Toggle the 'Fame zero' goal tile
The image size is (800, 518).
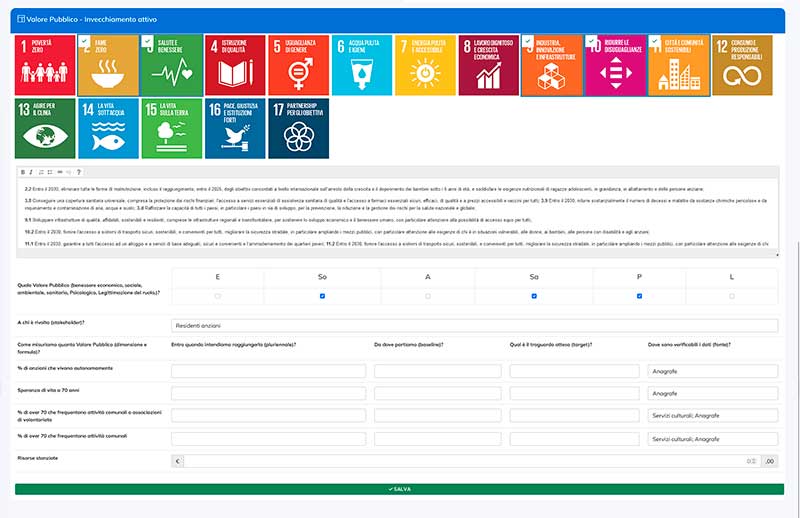pos(108,65)
